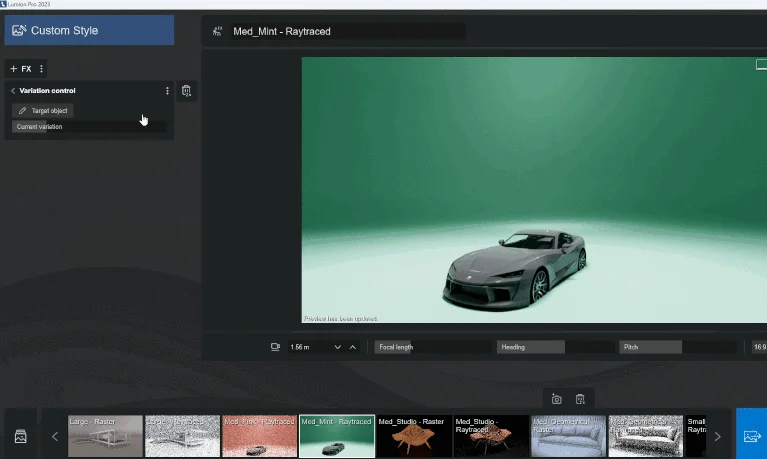Open the Custom Style selector

coord(88,30)
